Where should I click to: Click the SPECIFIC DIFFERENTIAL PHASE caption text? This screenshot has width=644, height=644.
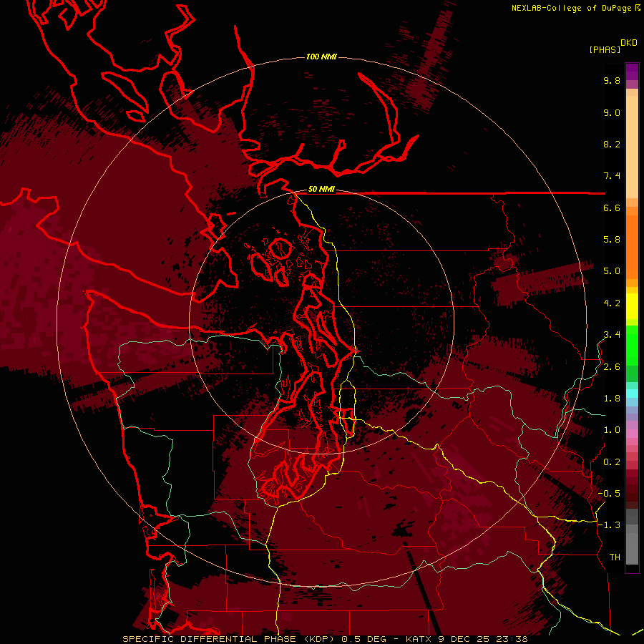tap(209, 639)
